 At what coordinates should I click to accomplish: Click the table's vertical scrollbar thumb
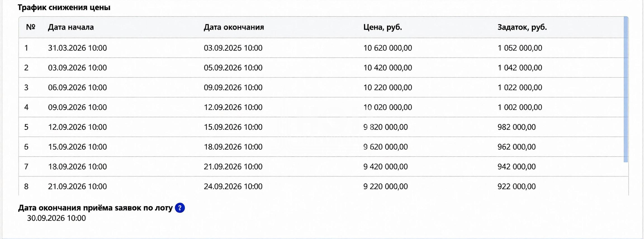[x=626, y=90]
